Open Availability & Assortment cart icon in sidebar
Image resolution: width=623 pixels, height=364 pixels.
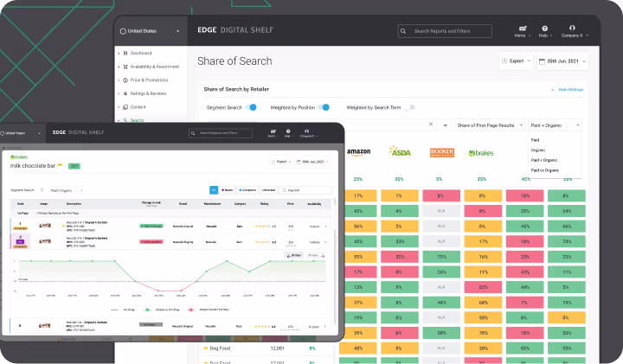point(125,67)
